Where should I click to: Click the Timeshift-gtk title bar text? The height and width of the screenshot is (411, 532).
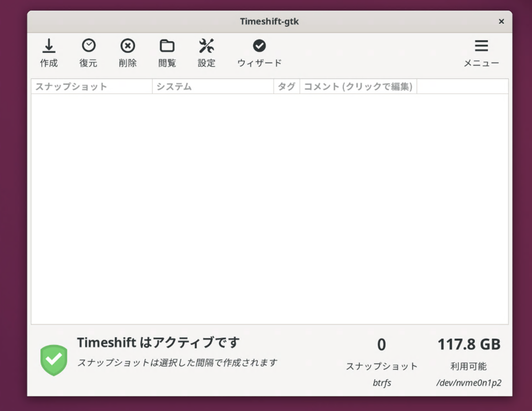(269, 21)
